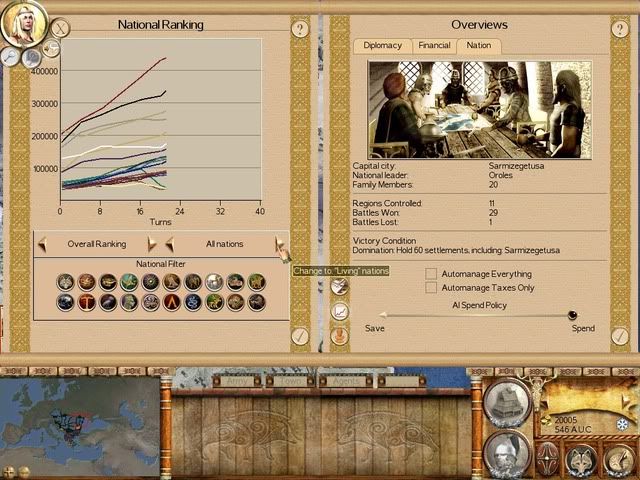The image size is (640, 480).
Task: Enable the Automanage Everything checkbox
Action: [431, 274]
